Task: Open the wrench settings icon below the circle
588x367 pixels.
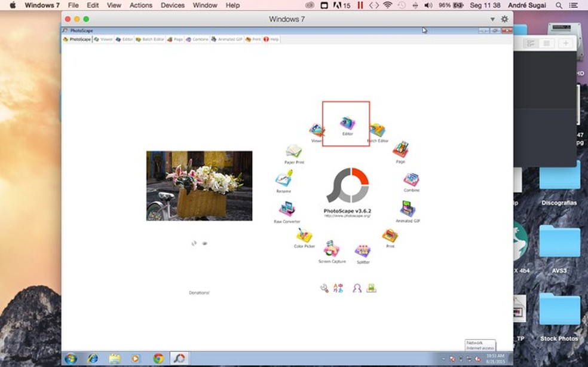Action: point(324,288)
